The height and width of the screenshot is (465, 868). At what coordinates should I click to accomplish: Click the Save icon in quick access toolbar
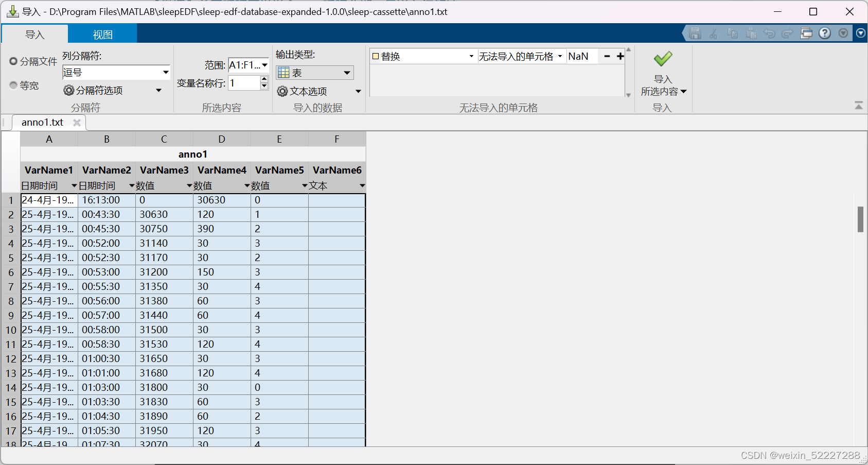[x=695, y=33]
